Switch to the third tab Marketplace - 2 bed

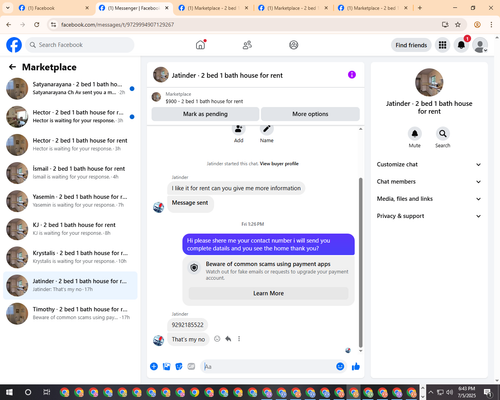(213, 8)
